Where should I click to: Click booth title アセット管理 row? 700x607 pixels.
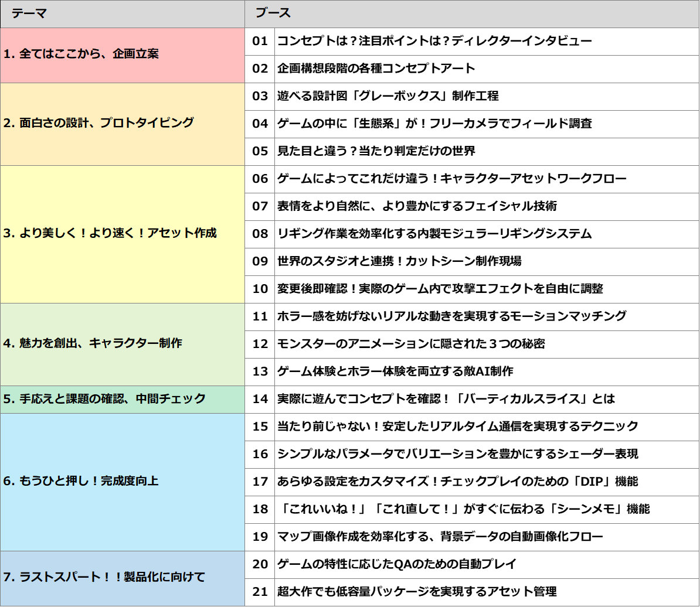click(x=487, y=592)
